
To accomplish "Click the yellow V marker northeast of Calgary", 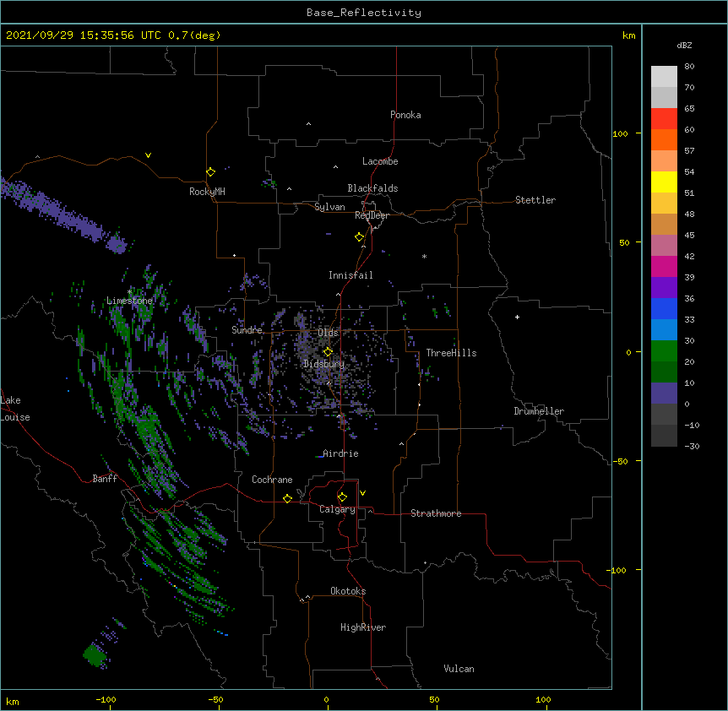I will [362, 493].
